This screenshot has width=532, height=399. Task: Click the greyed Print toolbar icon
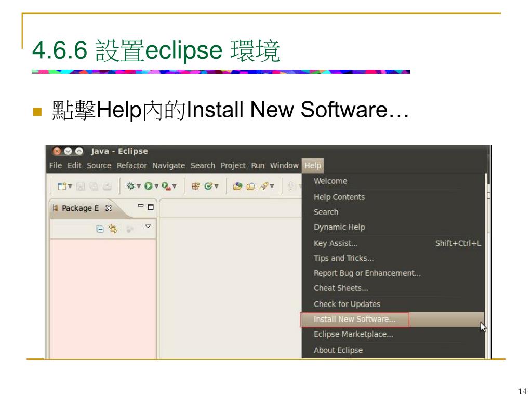[107, 187]
